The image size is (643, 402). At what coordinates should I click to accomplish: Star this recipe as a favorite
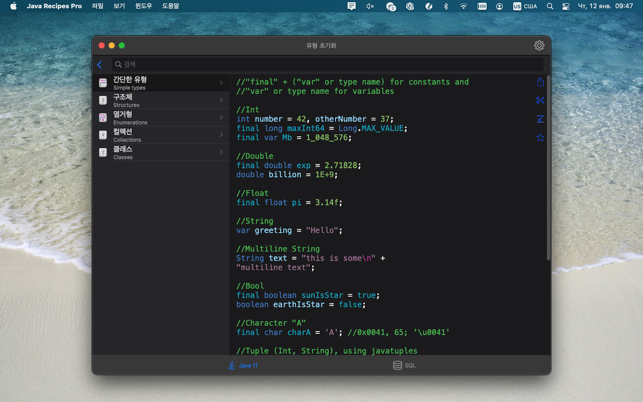[x=540, y=137]
